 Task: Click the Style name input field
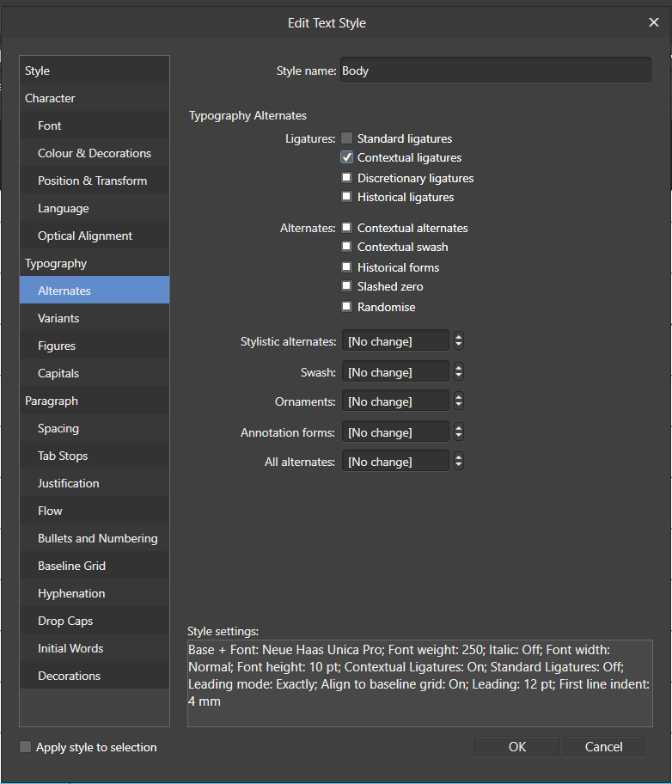[496, 70]
